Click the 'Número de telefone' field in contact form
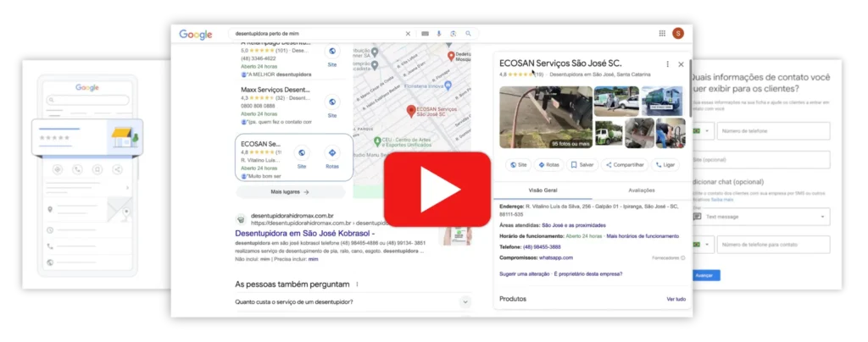The width and height of the screenshot is (868, 342). [x=773, y=131]
